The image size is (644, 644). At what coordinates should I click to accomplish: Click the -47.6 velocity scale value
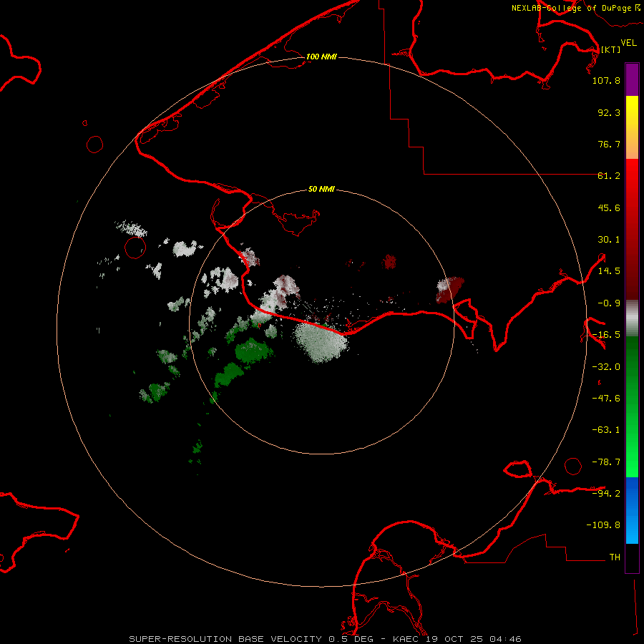pos(606,399)
